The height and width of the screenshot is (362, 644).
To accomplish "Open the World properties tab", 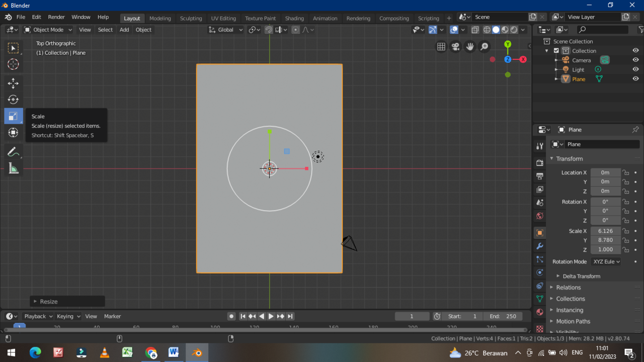I will click(x=540, y=216).
